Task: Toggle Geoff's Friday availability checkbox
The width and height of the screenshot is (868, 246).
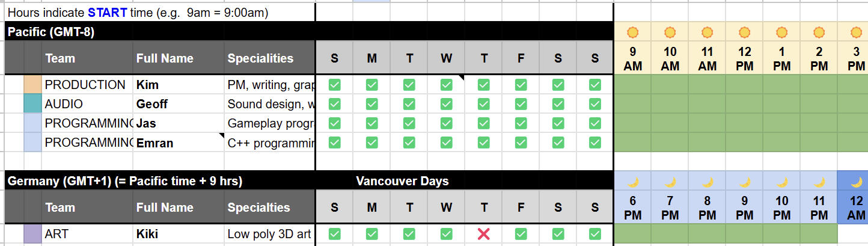Action: pos(521,104)
